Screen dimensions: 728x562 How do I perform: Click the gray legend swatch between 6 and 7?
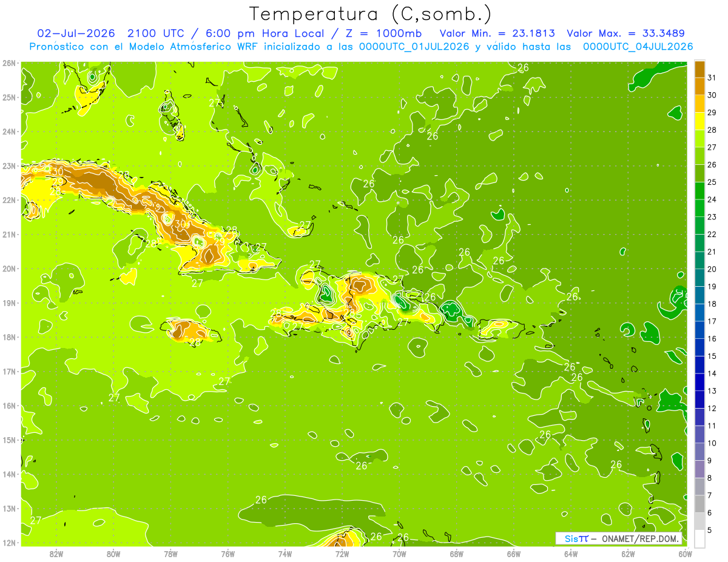click(699, 504)
